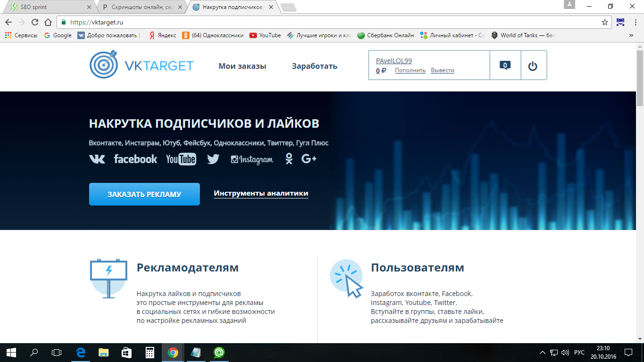Click the Пополнить link
This screenshot has width=644, height=362.
(x=410, y=70)
